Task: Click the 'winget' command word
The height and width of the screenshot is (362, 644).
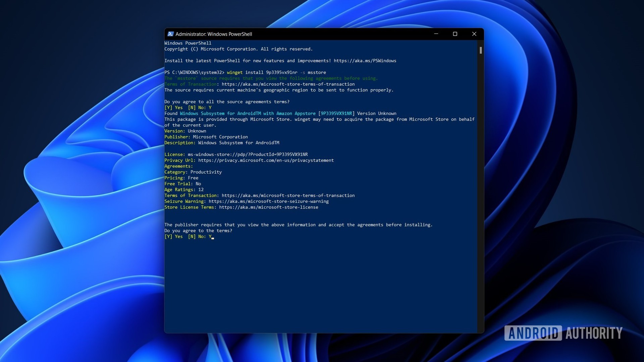Action: tap(235, 72)
